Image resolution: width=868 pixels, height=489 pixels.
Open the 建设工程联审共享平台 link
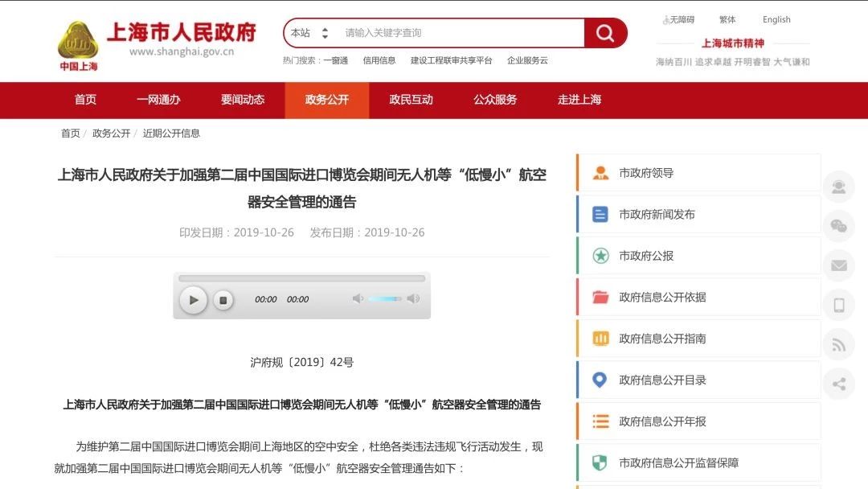click(451, 60)
